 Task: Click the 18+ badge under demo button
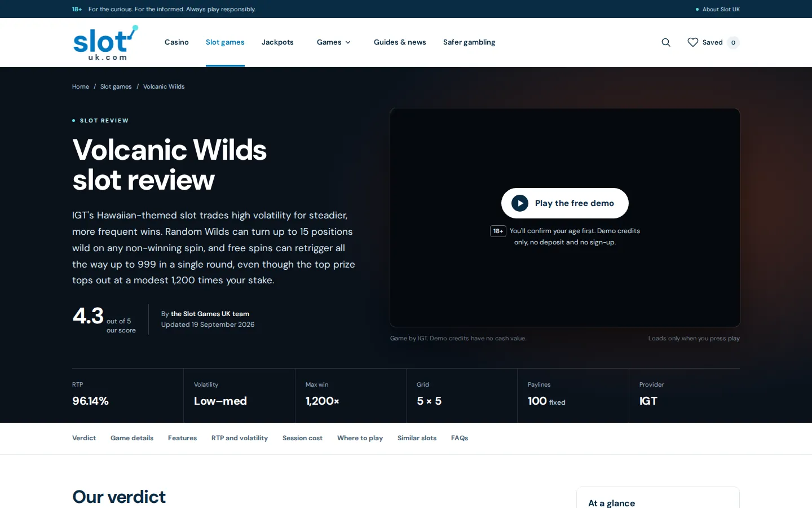point(498,231)
